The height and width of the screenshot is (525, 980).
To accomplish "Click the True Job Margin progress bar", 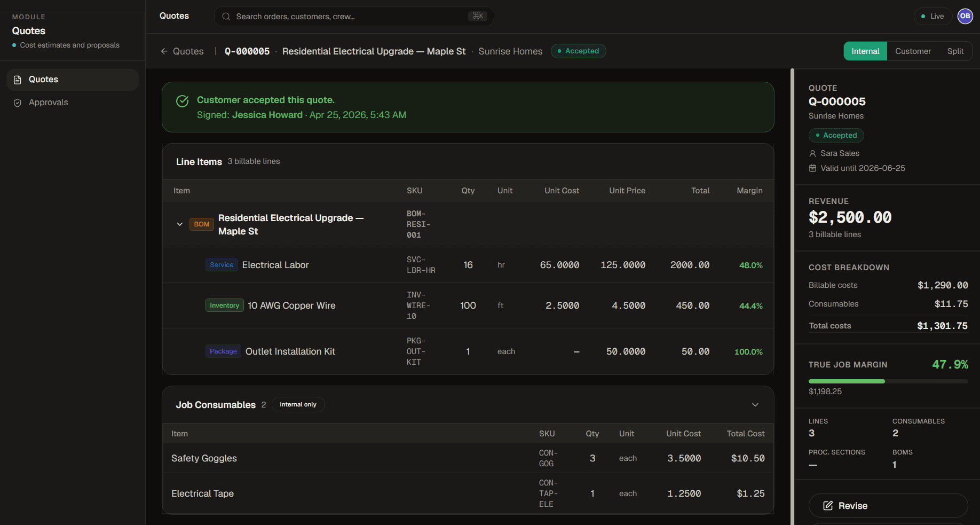I will [x=888, y=381].
